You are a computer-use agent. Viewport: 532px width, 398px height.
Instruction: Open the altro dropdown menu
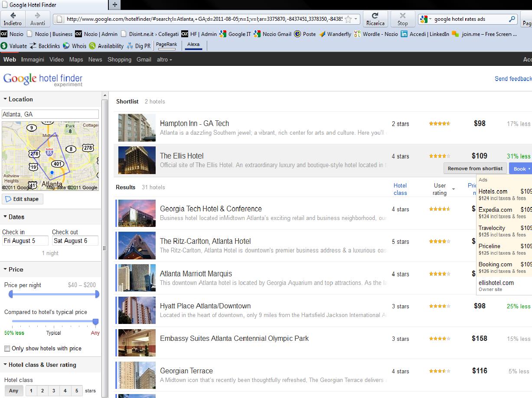(164, 59)
